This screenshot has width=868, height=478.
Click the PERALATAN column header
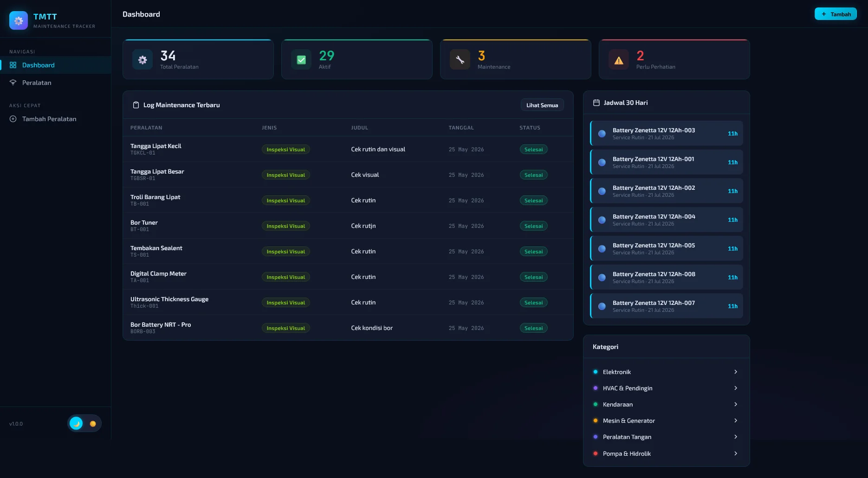click(x=146, y=128)
